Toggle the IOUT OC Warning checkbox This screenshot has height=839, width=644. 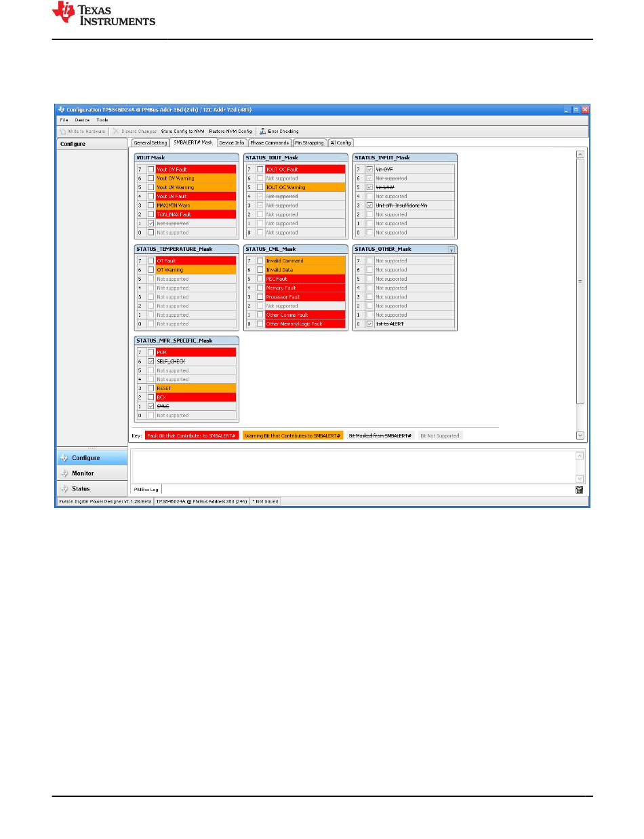[x=260, y=187]
